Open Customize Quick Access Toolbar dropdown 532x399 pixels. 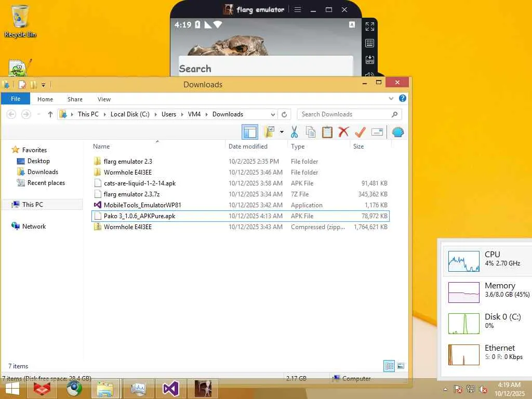44,85
